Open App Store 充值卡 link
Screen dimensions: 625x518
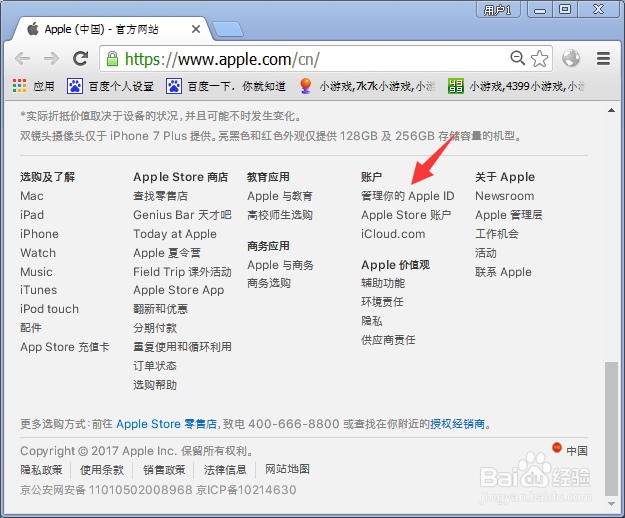coord(65,347)
